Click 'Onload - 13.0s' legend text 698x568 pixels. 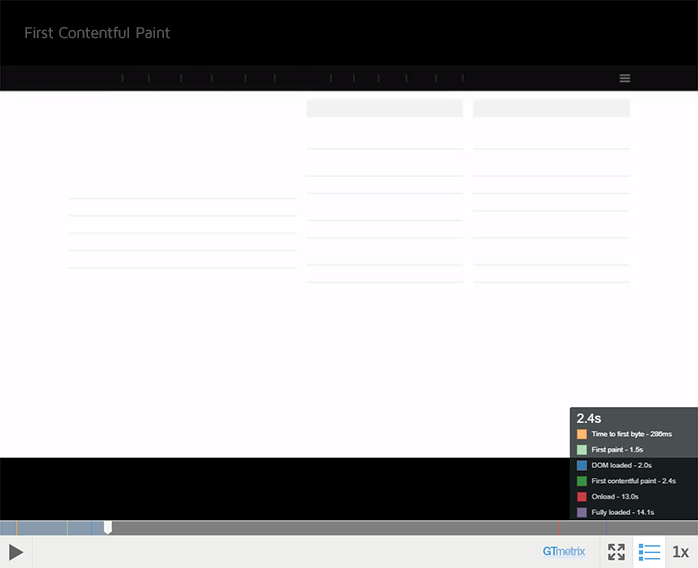pos(615,496)
